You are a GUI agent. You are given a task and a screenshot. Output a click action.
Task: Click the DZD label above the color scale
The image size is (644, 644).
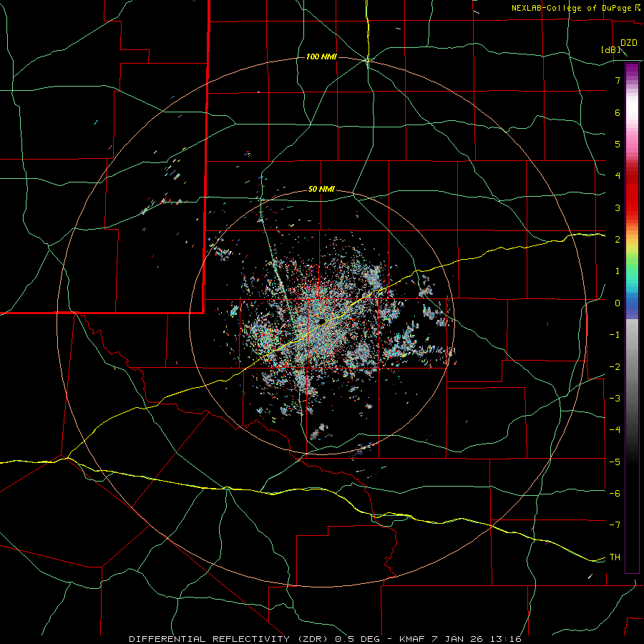click(628, 43)
